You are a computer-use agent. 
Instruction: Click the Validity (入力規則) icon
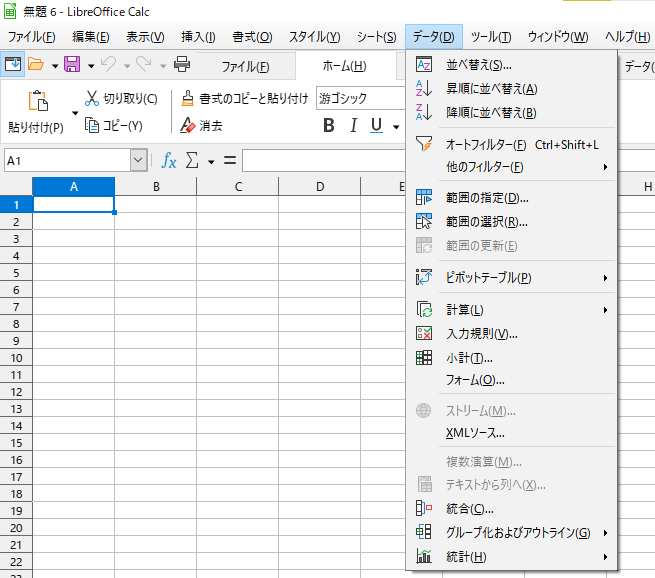424,333
